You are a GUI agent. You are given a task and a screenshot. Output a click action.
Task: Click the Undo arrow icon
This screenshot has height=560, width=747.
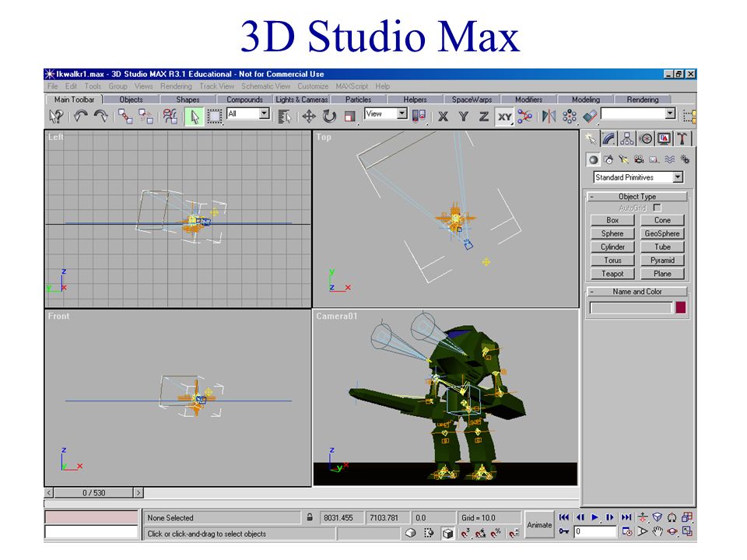(81, 116)
